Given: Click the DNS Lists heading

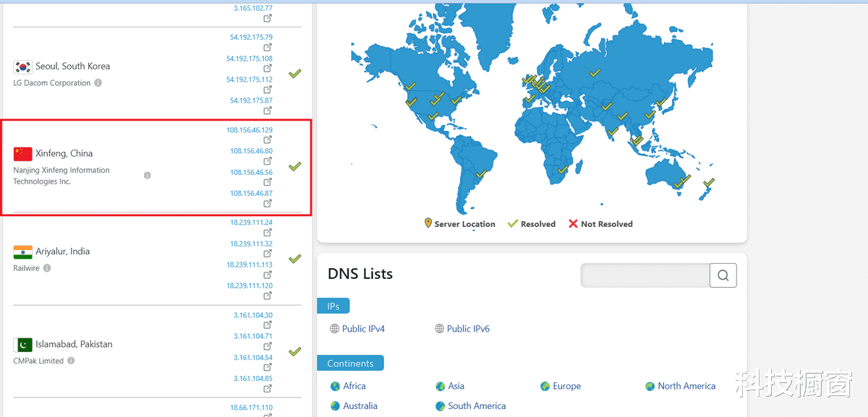Looking at the screenshot, I should click(x=360, y=274).
